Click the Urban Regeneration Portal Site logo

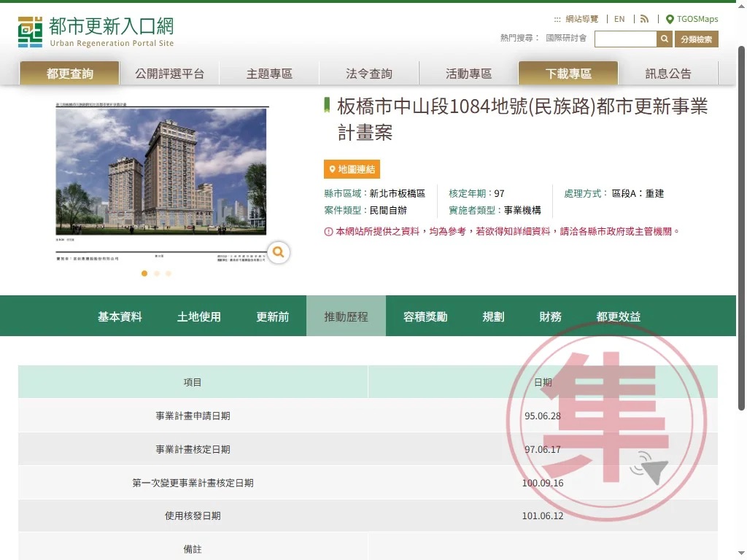pos(96,32)
